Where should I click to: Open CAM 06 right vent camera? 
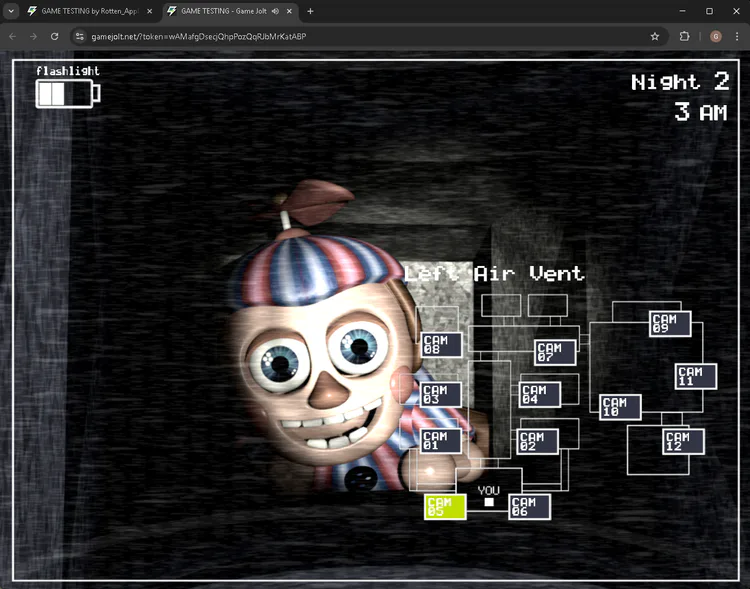point(529,507)
